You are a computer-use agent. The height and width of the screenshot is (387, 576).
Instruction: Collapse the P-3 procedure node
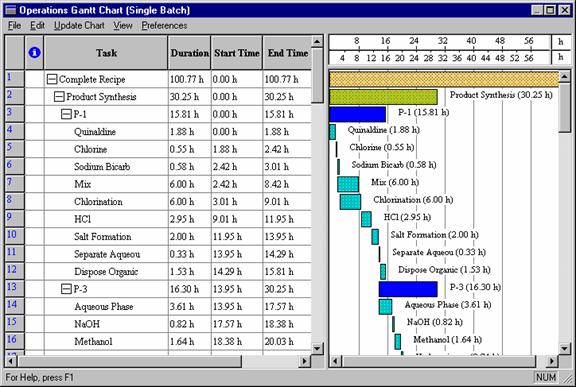point(66,289)
